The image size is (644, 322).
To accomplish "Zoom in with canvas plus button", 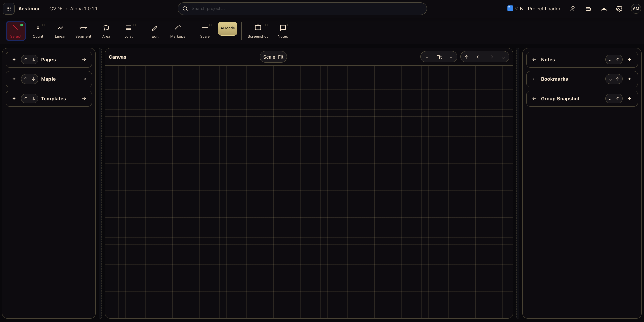I will coord(451,57).
